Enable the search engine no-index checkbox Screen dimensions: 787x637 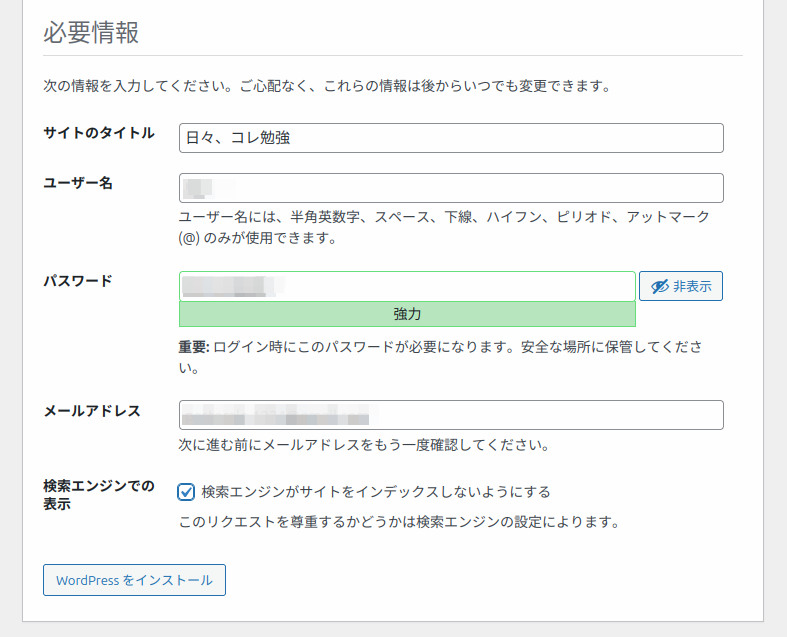click(186, 492)
